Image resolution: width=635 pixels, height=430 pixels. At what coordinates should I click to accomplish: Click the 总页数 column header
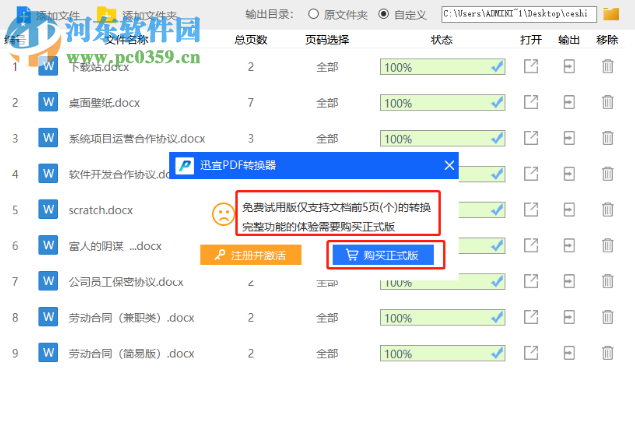click(x=251, y=40)
